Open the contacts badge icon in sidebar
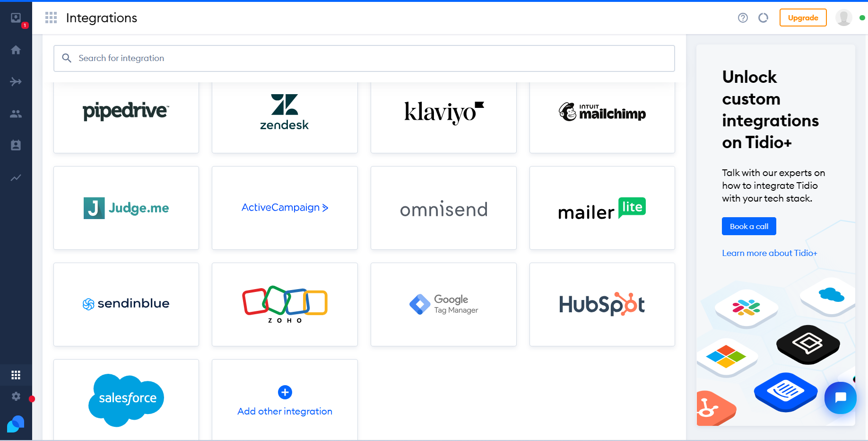This screenshot has height=441, width=868. point(16,145)
